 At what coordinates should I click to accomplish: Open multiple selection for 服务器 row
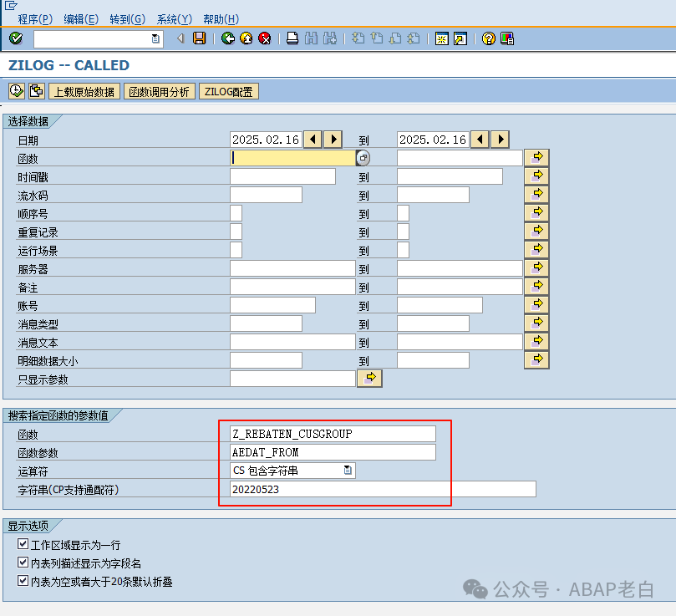coord(536,268)
